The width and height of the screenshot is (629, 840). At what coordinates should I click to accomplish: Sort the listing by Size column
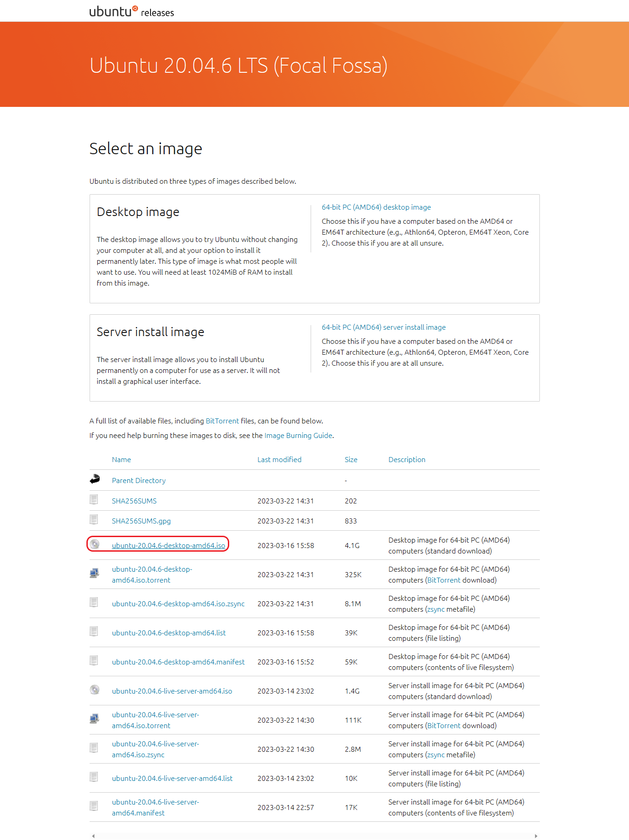(x=351, y=460)
